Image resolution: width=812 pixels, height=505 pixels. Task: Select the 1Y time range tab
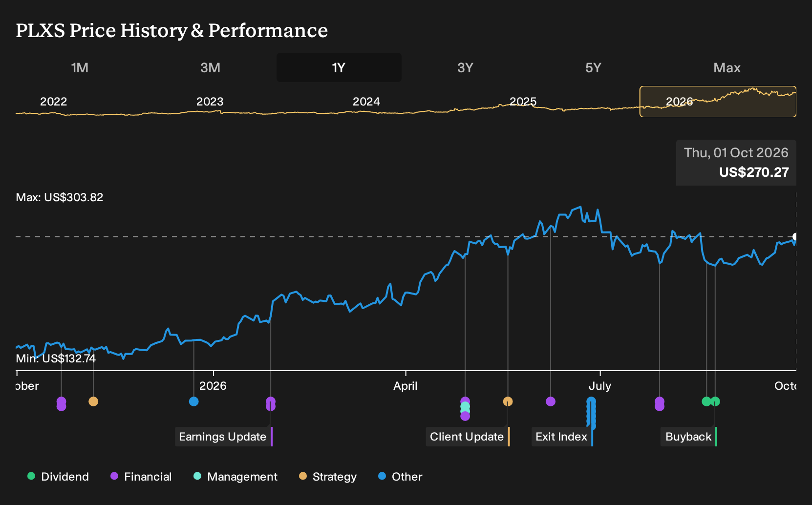[339, 67]
